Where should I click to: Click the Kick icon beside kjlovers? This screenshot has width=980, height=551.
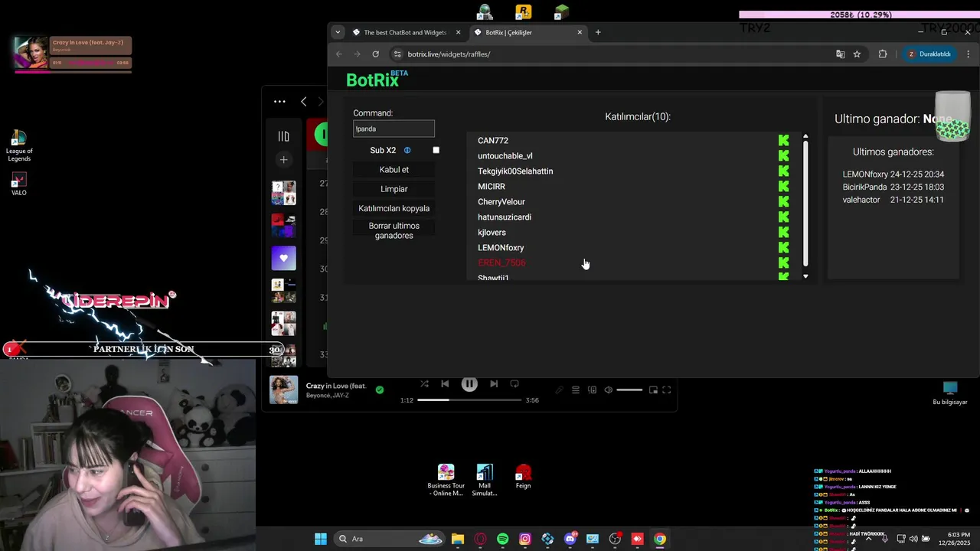(x=783, y=232)
